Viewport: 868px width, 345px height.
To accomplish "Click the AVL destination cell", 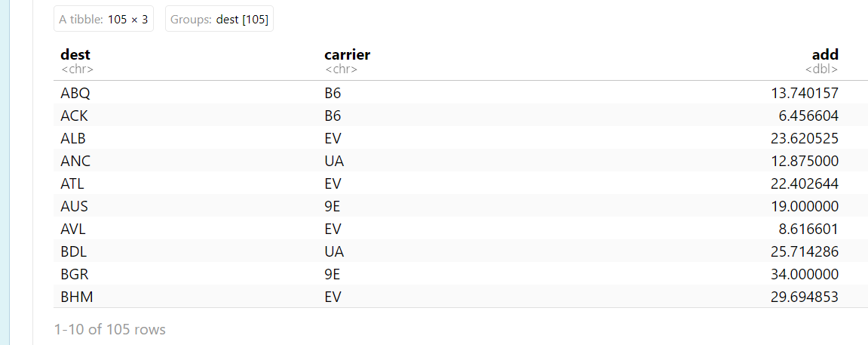I will click(74, 229).
